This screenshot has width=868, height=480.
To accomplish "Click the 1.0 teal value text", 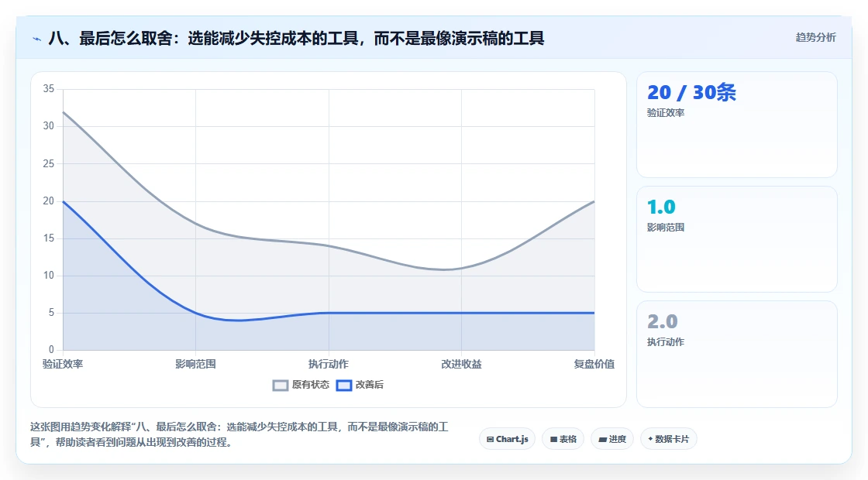I will (661, 207).
